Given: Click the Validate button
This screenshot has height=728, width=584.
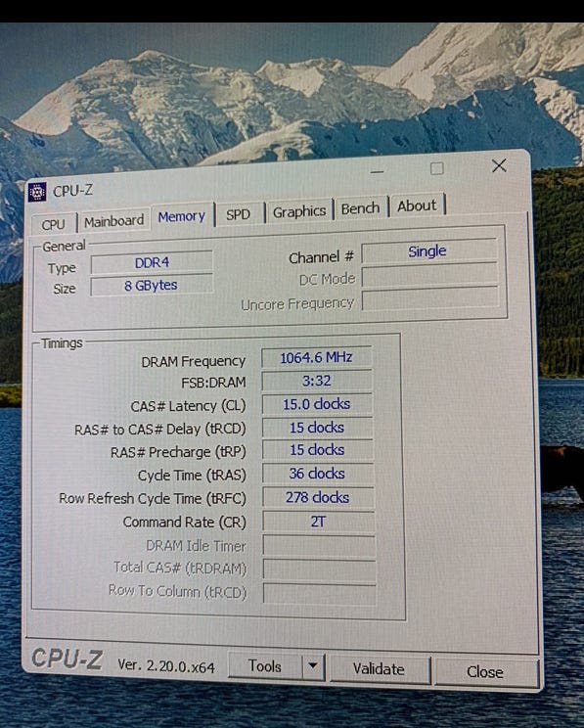Looking at the screenshot, I should pyautogui.click(x=379, y=669).
